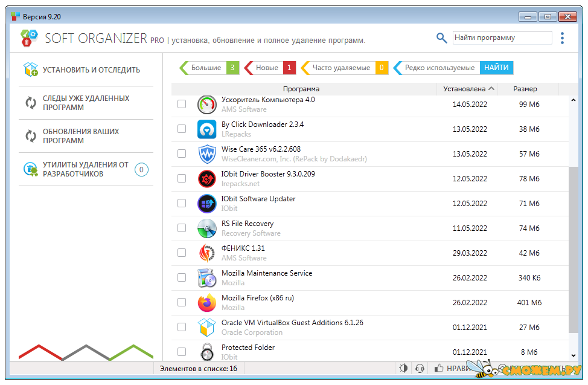Click the ФЕНИКС flame icon
This screenshot has width=588, height=385.
click(206, 253)
